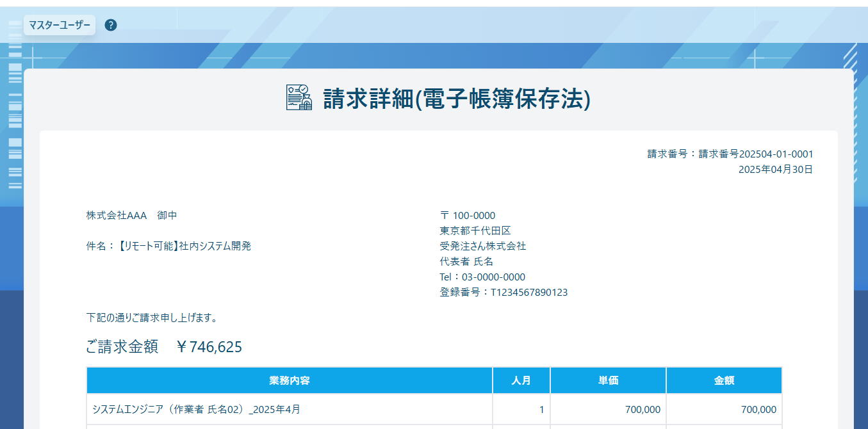
Task: Click the date 2025年04月30日
Action: 776,170
